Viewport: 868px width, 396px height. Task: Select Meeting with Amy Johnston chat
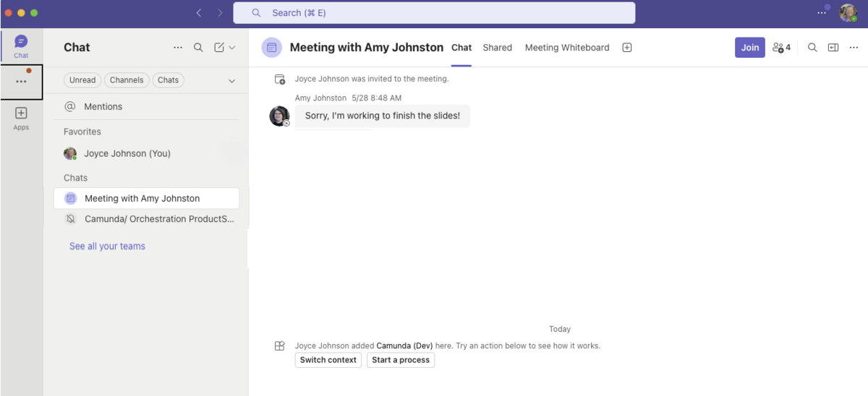(146, 198)
